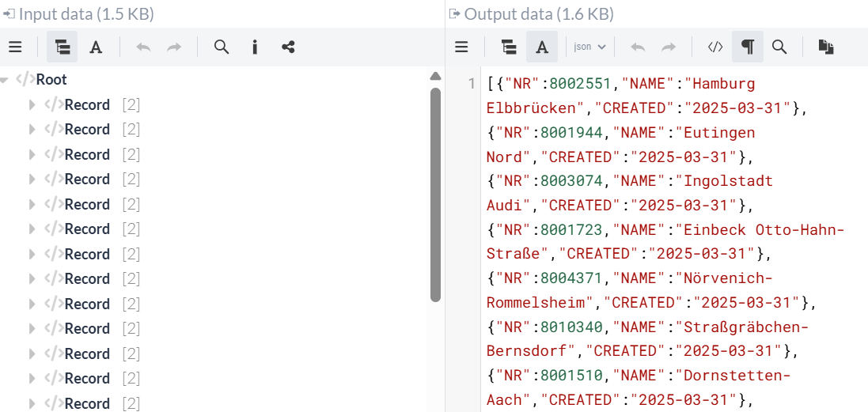Open the json format dropdown
Viewport: 868px width, 412px height.
589,47
